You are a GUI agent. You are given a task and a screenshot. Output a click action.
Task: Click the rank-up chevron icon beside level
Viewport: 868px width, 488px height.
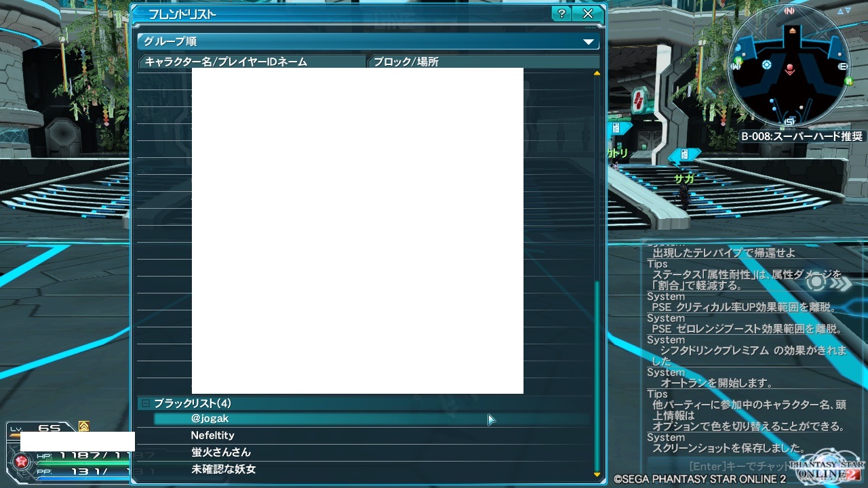tap(83, 426)
